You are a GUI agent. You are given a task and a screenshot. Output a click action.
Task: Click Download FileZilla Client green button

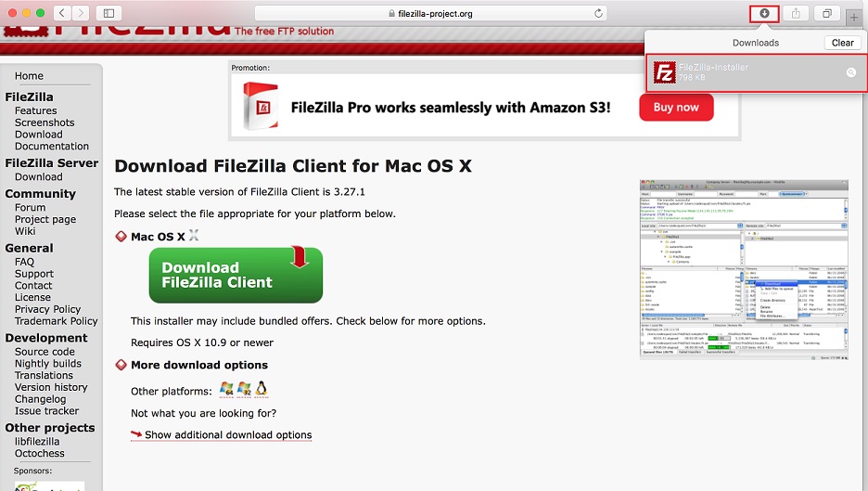236,275
